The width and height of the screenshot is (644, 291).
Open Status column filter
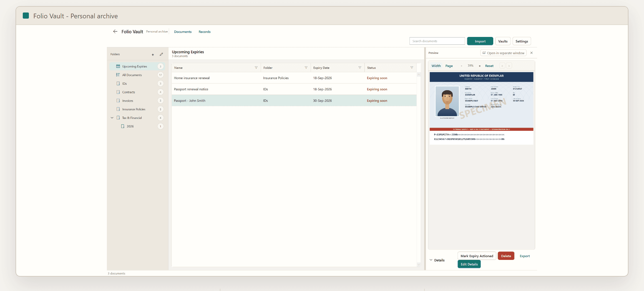coord(412,68)
